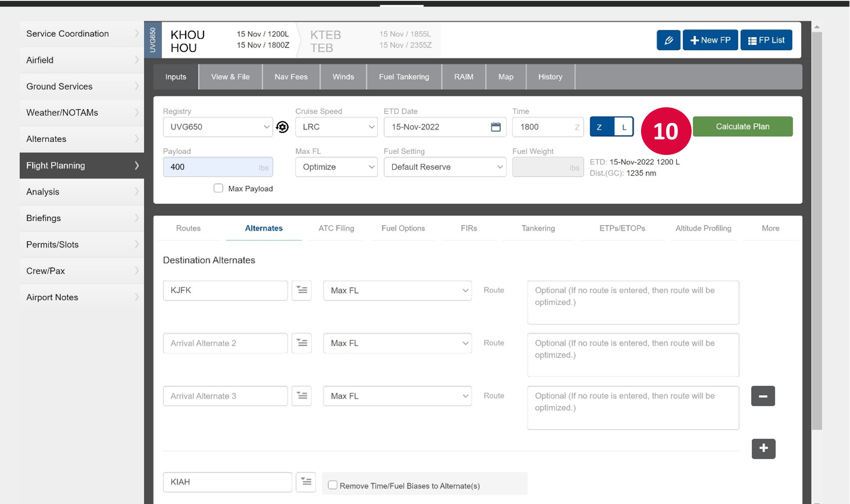
Task: Open aircraft settings gear icon beside Registry
Action: tap(282, 127)
